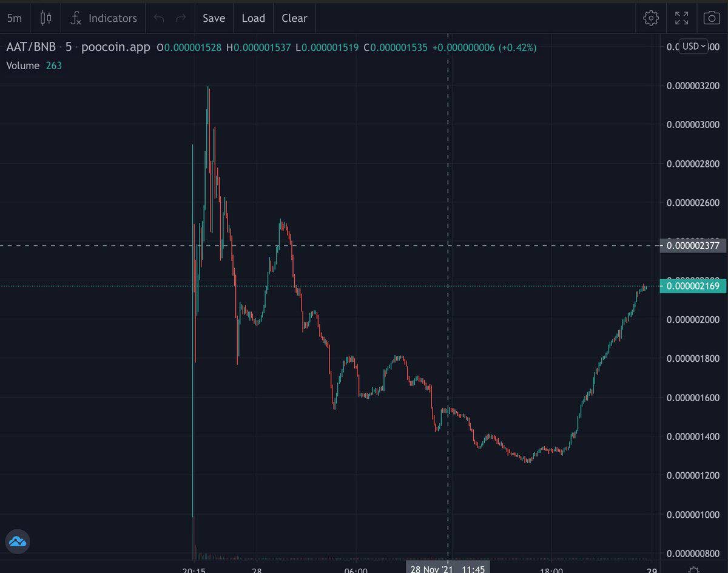Click the 06:00 time axis label
Viewport: 728px width, 573px height.
pos(356,570)
